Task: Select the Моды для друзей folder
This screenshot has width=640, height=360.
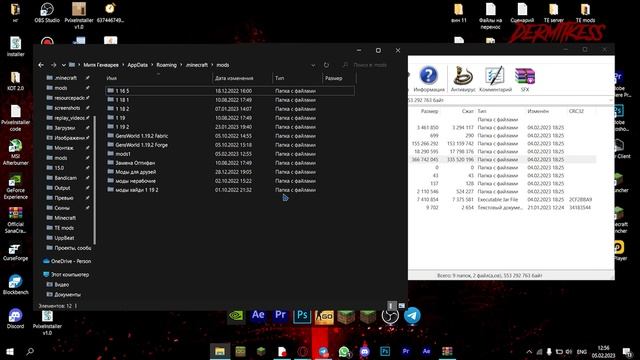Action: click(x=230, y=171)
